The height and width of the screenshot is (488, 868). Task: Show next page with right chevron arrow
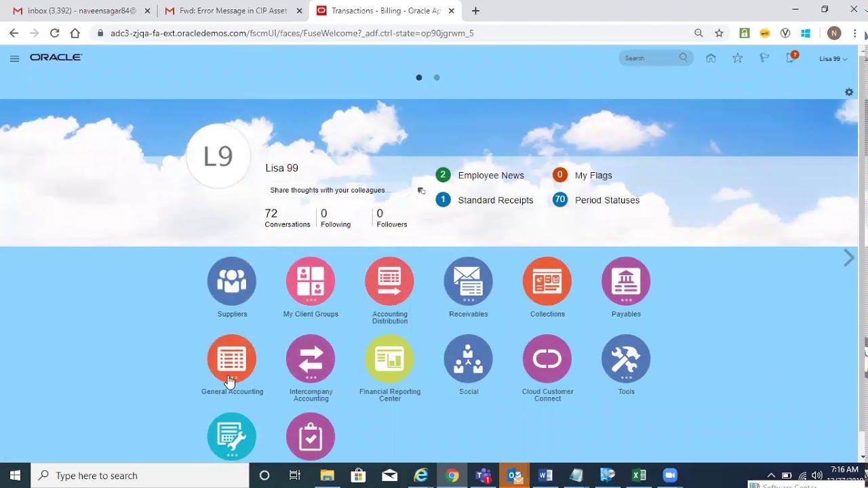pos(849,258)
